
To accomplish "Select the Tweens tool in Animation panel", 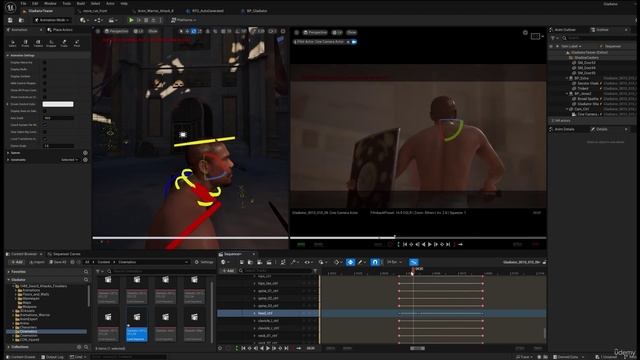I will pos(38,43).
